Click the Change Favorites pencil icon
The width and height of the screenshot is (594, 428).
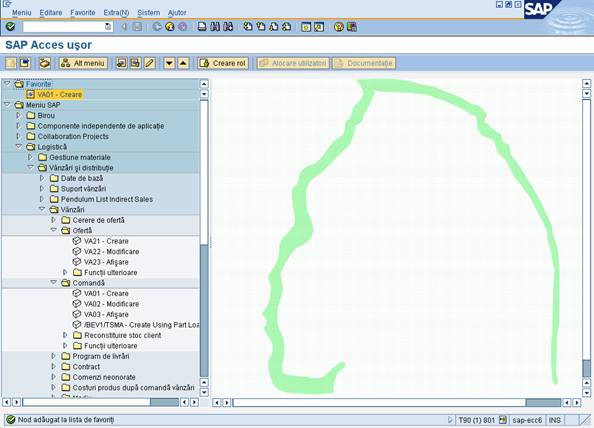[150, 63]
